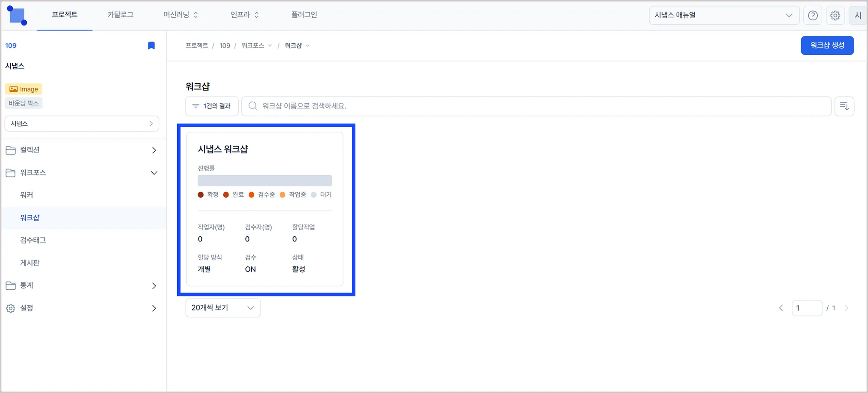Image resolution: width=868 pixels, height=393 pixels.
Task: Click the user avatar '시' button
Action: (858, 15)
